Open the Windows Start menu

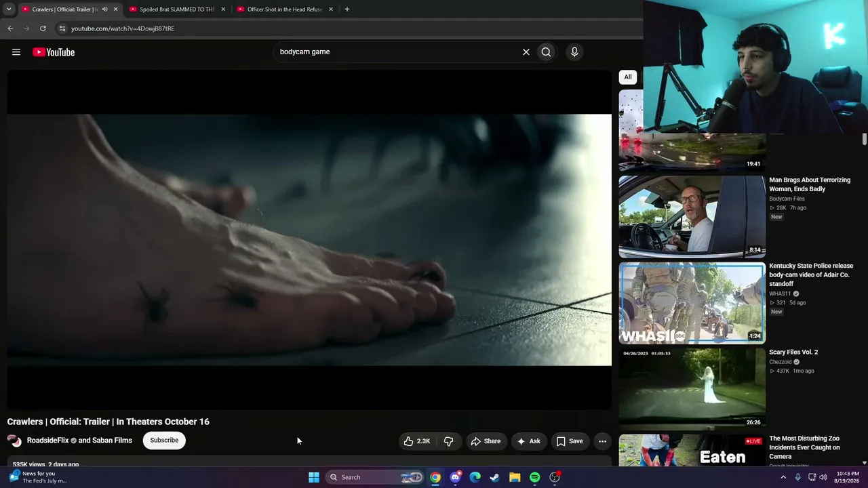click(x=314, y=477)
